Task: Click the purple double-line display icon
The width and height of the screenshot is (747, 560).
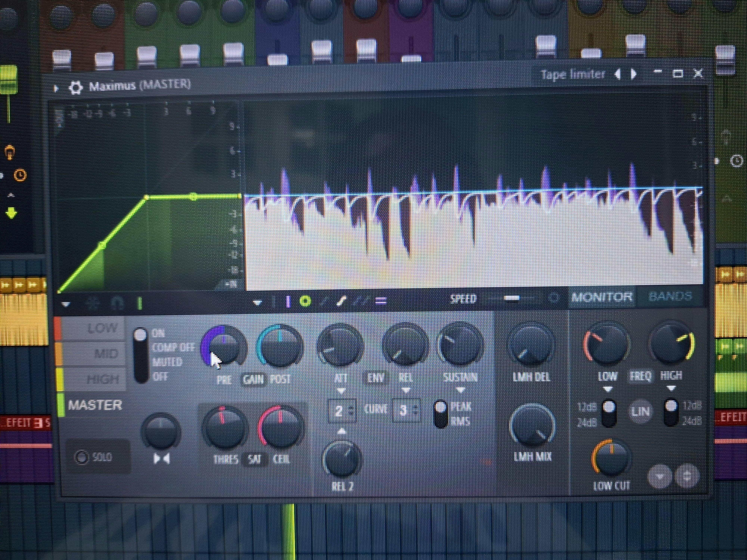Action: (x=381, y=300)
